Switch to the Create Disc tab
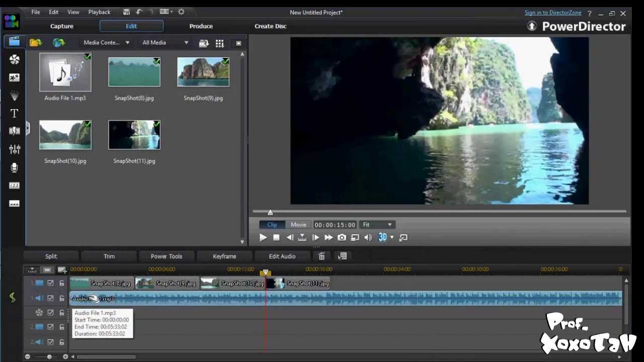 pos(271,26)
